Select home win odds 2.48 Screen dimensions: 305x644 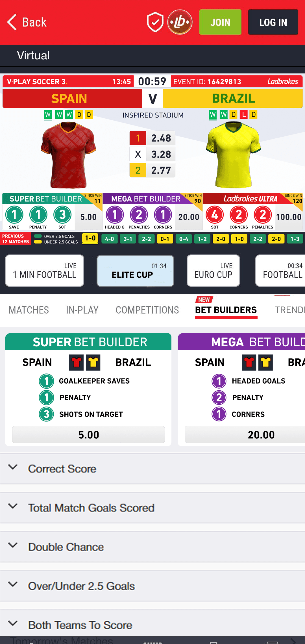coord(152,138)
